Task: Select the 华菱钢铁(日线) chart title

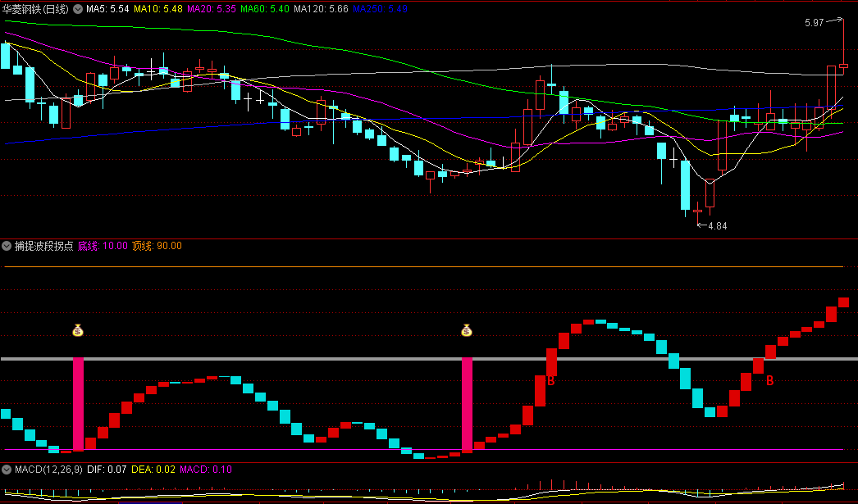Action: point(35,9)
